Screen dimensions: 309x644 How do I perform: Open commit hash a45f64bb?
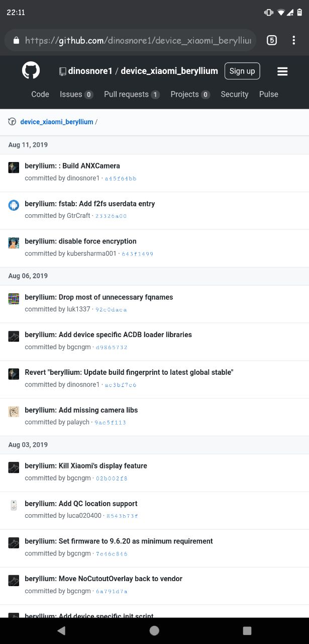pos(121,179)
